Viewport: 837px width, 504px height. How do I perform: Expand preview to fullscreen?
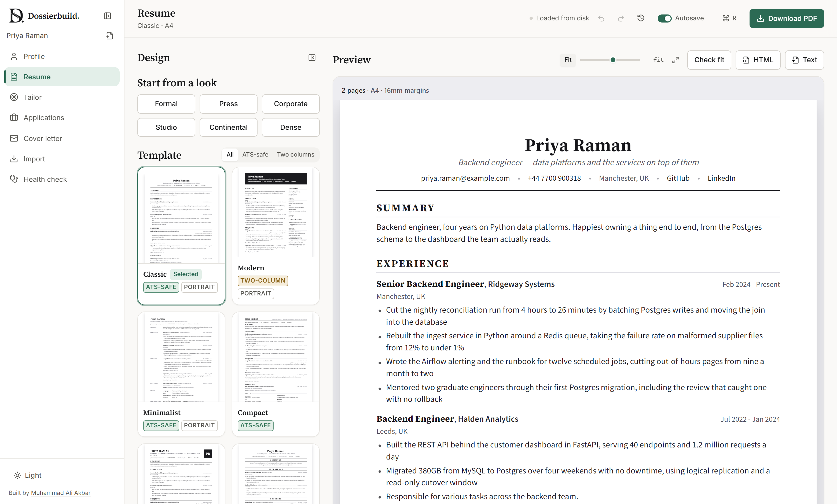click(675, 60)
